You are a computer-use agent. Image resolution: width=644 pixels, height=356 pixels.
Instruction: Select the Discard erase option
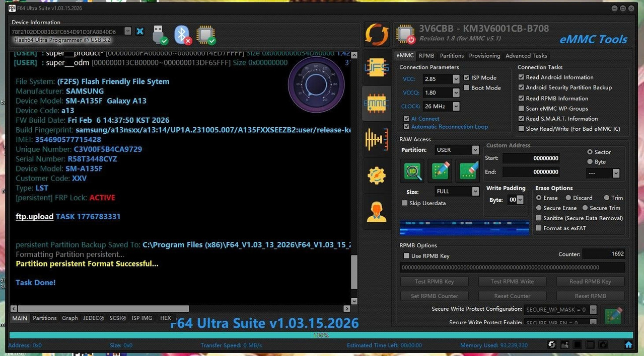click(x=568, y=198)
